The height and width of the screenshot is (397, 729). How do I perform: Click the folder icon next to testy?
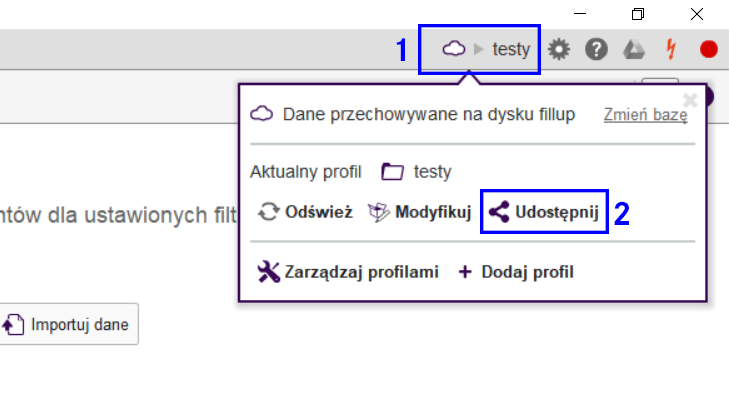(x=392, y=172)
